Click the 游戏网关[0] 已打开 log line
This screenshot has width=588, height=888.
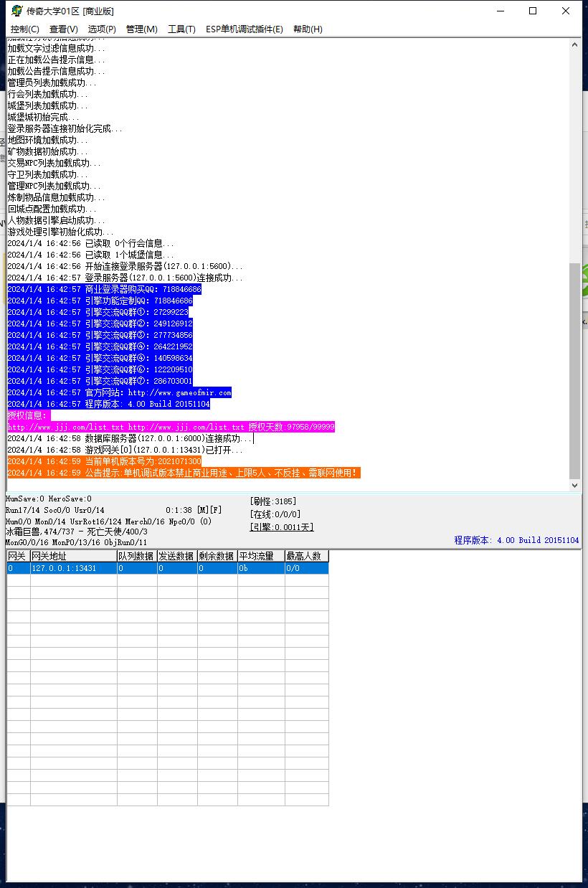click(x=125, y=450)
